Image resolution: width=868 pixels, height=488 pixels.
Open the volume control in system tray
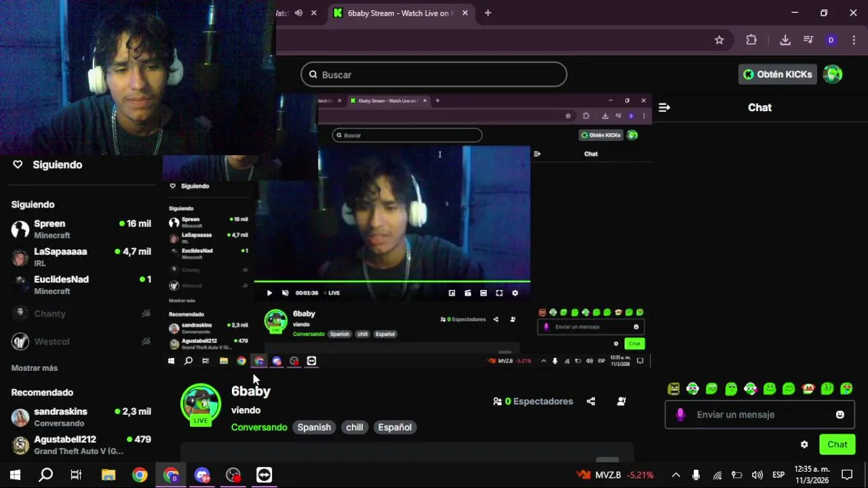757,474
